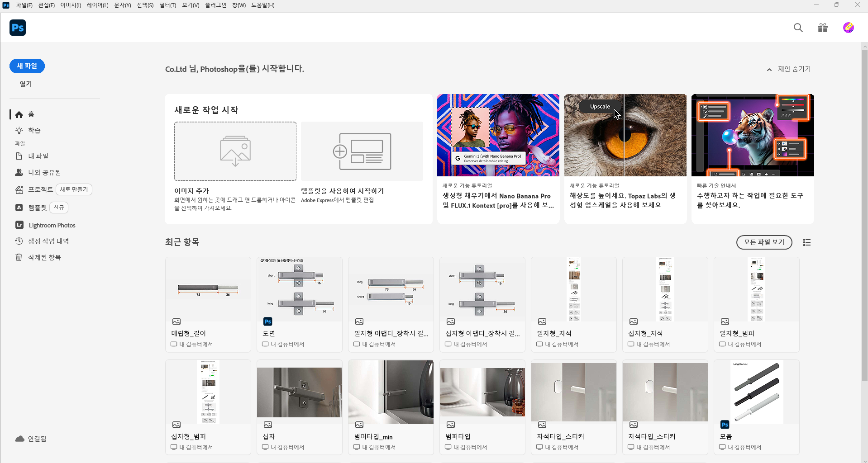Screen dimensions: 868x463
Task: Open recent file 도면
Action: click(x=300, y=304)
